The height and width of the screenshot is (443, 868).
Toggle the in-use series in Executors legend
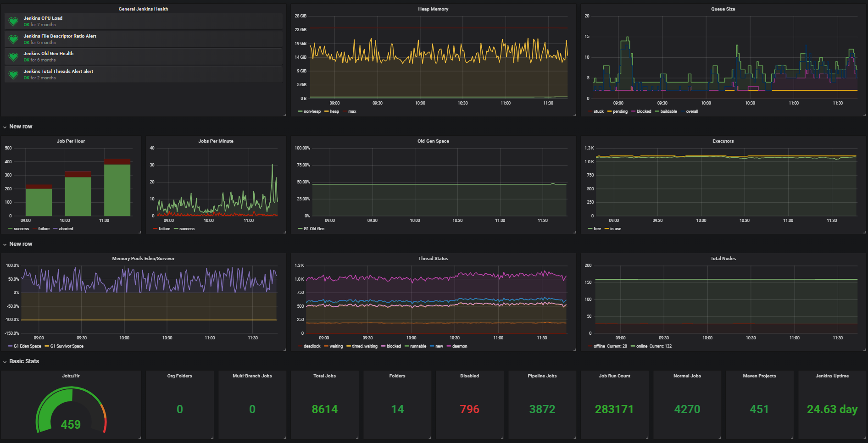615,229
